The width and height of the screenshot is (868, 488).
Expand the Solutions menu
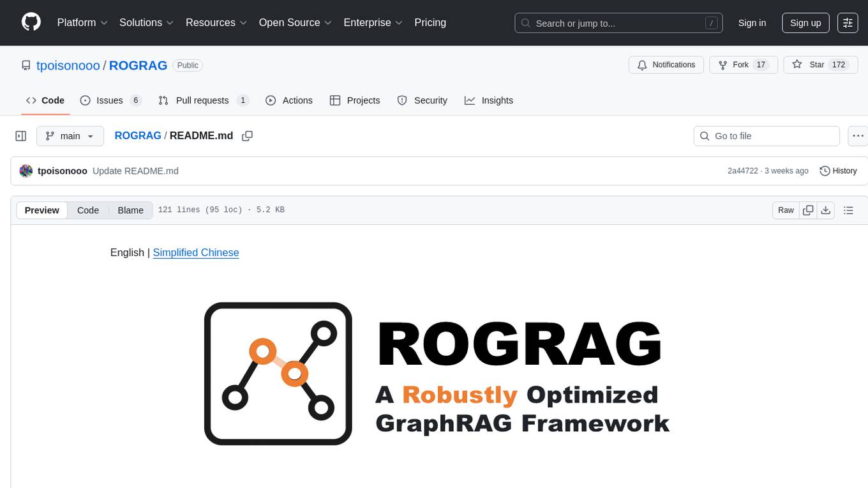click(x=147, y=22)
